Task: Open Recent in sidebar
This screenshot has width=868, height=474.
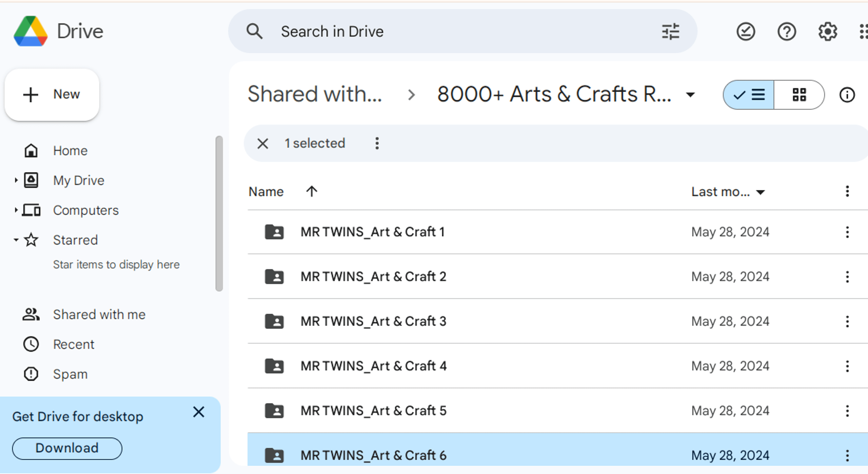Action: 74,344
